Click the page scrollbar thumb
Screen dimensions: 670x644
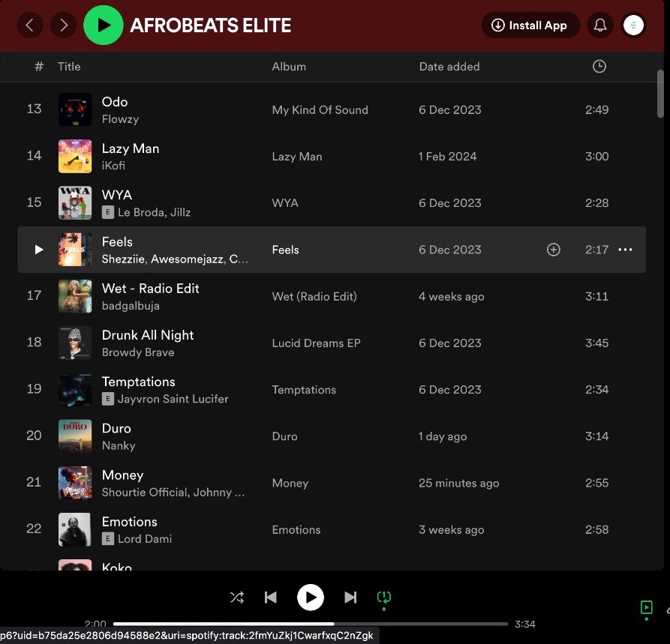pyautogui.click(x=660, y=94)
